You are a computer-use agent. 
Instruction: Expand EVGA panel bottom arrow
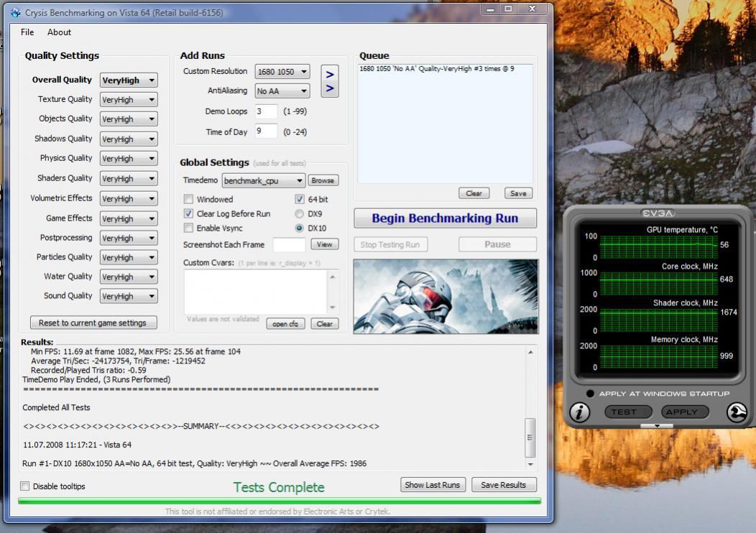point(657,425)
